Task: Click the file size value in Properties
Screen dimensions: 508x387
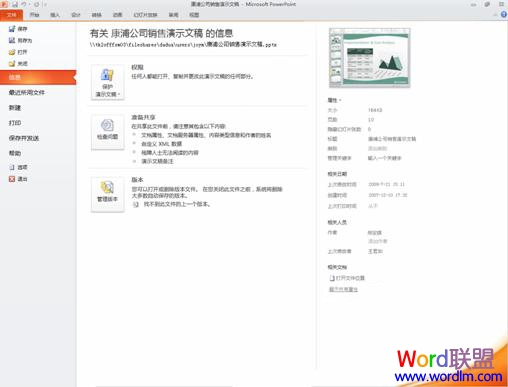Action: click(375, 110)
